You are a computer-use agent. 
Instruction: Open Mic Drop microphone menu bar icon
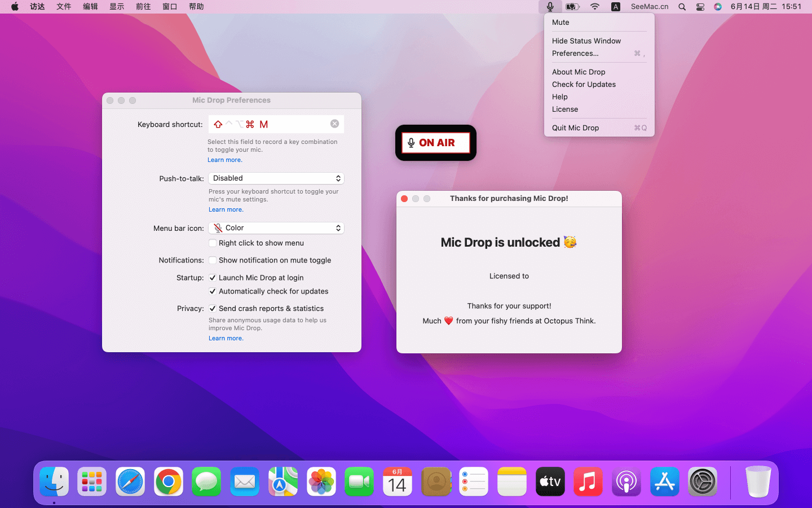[x=550, y=7]
